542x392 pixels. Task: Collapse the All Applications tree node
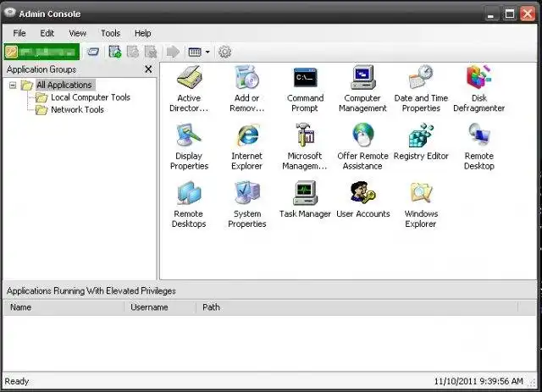[13, 85]
